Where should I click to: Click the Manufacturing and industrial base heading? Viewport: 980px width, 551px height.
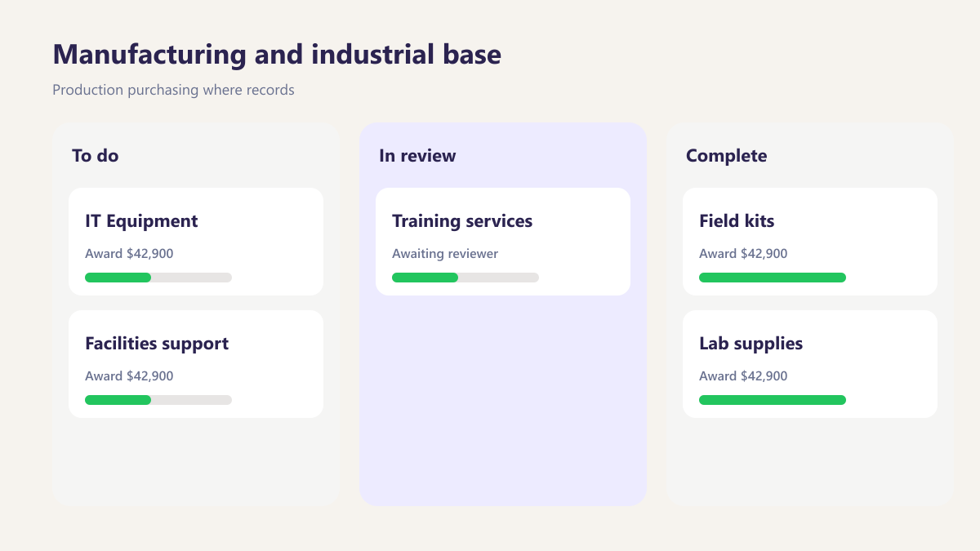[277, 55]
